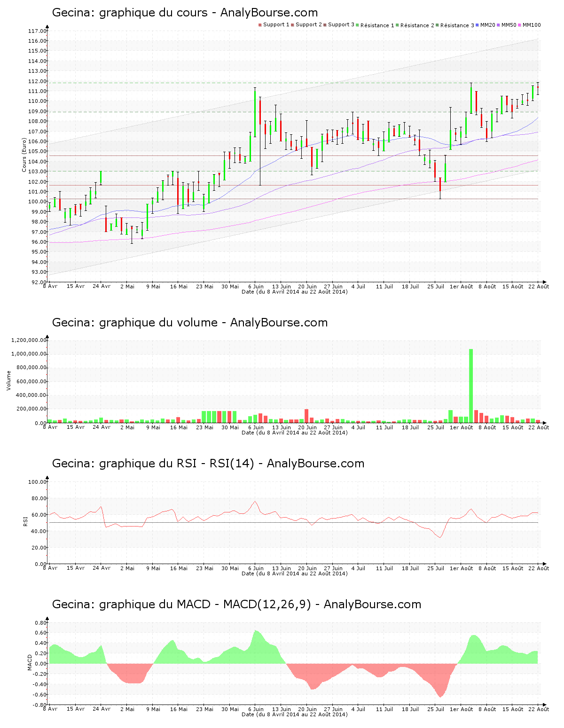Viewport: 564px width, 728px height.
Task: Click the Support 1 red legend swatch
Action: tap(260, 25)
